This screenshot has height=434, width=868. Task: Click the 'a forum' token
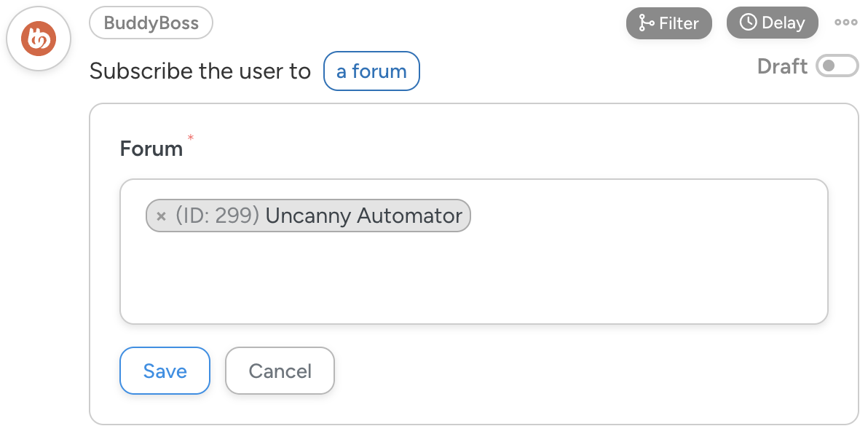[371, 71]
